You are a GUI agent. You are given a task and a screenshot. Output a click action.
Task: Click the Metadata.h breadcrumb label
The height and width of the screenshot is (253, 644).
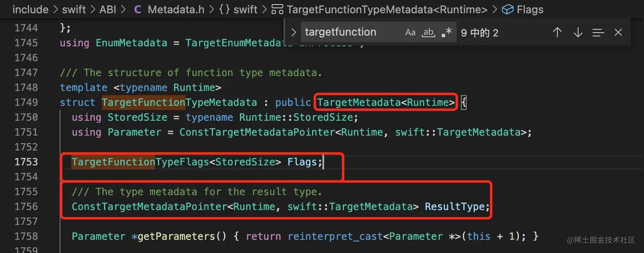(176, 9)
